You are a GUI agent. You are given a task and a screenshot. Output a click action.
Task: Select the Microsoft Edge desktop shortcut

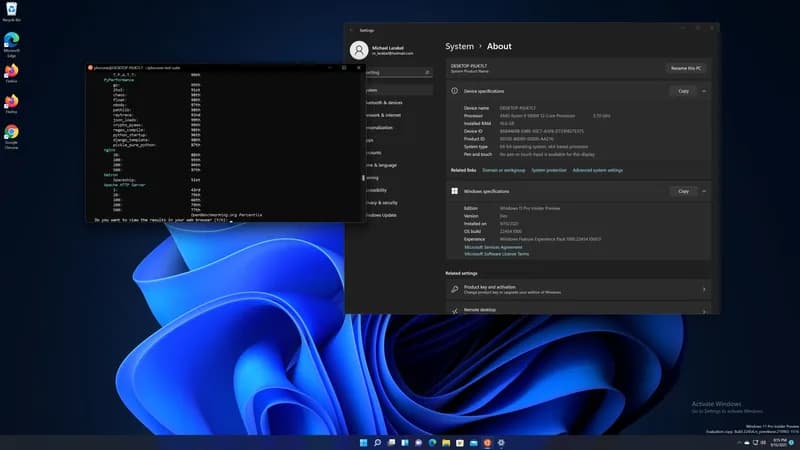pyautogui.click(x=11, y=44)
